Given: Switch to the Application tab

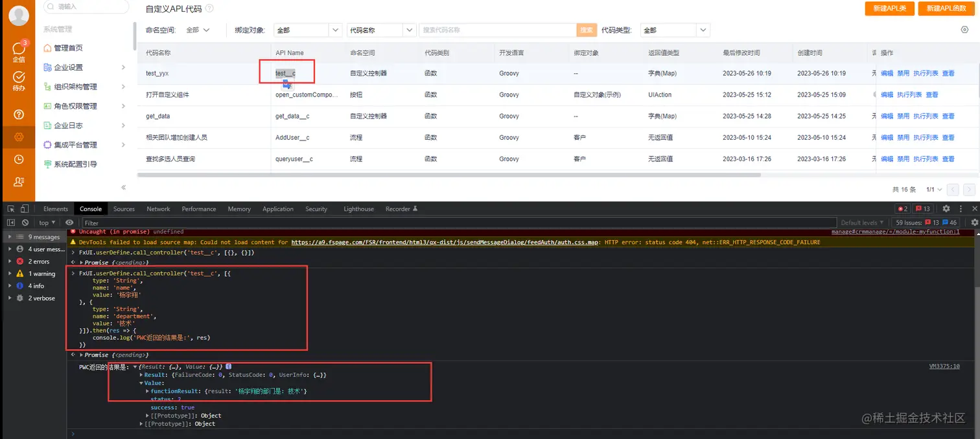Looking at the screenshot, I should pyautogui.click(x=278, y=208).
